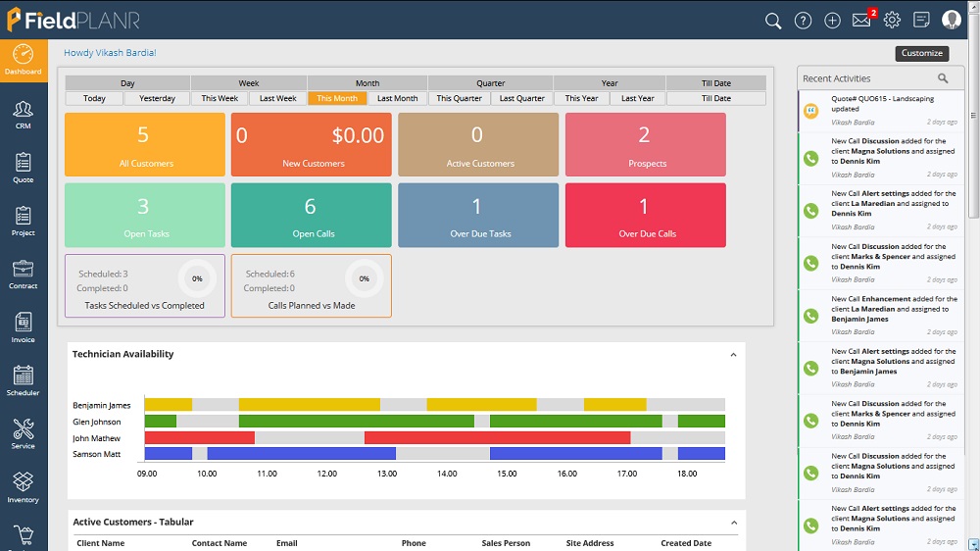Open the CRM module in sidebar
Image resolution: width=980 pixels, height=551 pixels.
click(23, 114)
